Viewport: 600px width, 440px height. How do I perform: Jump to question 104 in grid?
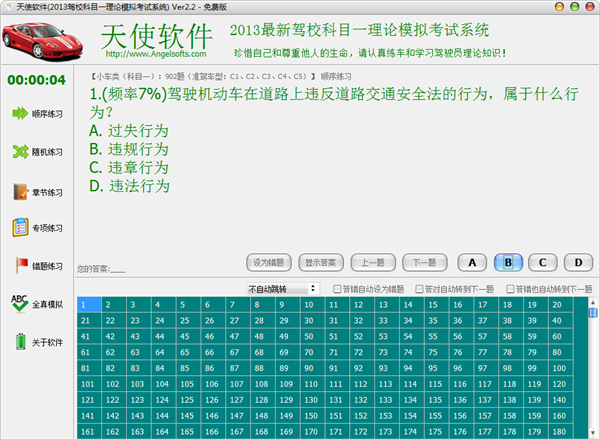(164, 384)
